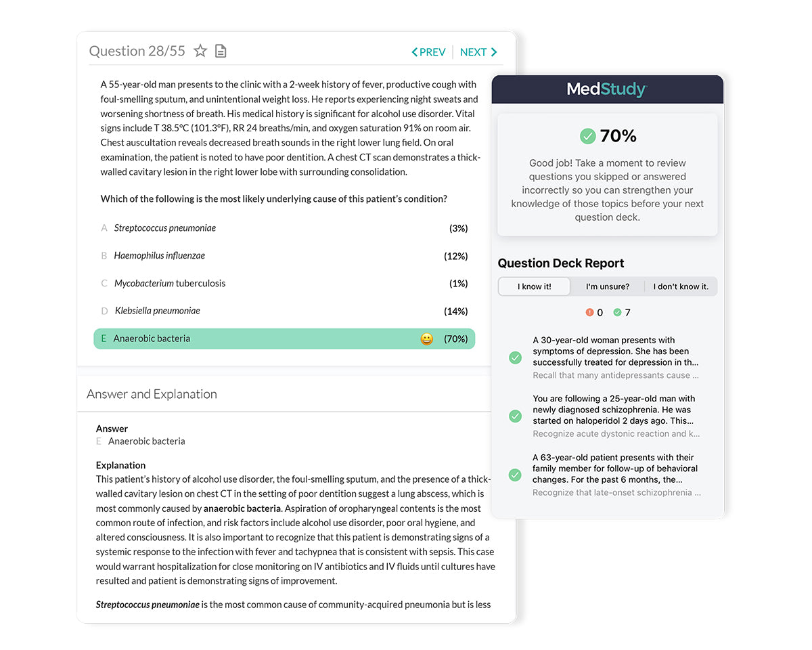Click the MedStudy logo
The width and height of the screenshot is (812, 650).
click(x=606, y=89)
